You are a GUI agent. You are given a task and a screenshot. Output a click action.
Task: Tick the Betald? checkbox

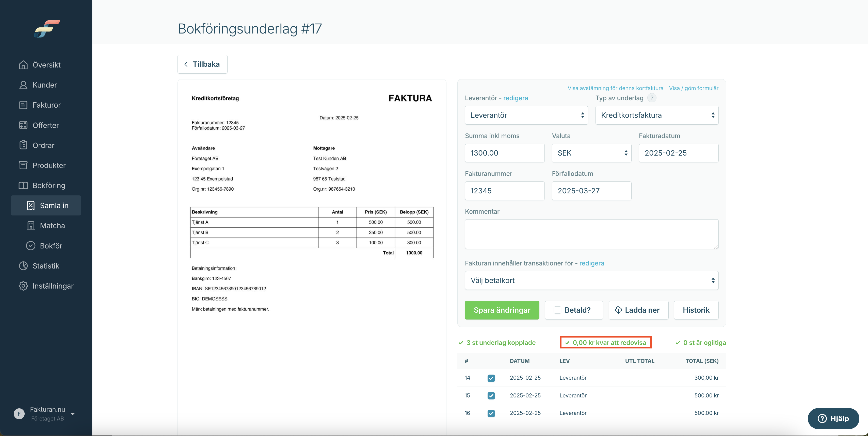coord(558,310)
